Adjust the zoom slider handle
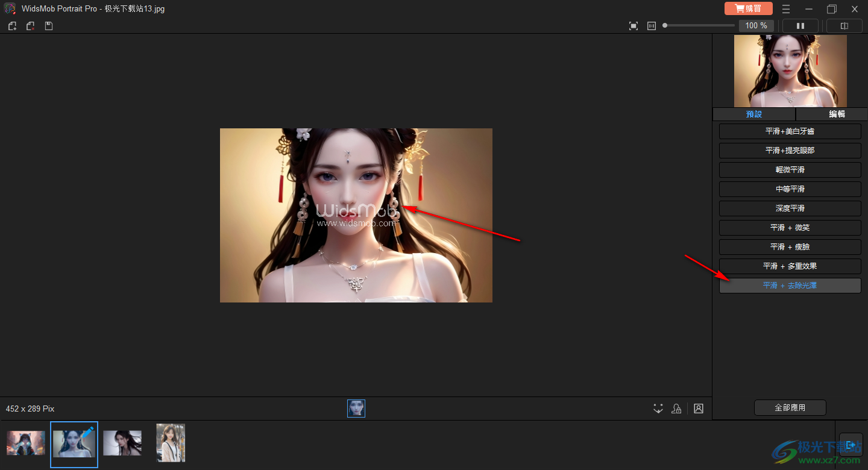The image size is (868, 470). (x=665, y=25)
